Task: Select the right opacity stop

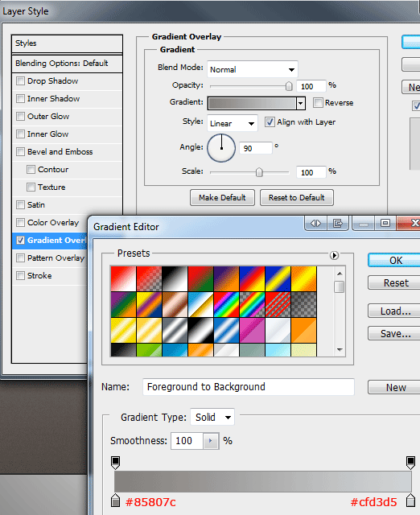Action: pos(410,463)
